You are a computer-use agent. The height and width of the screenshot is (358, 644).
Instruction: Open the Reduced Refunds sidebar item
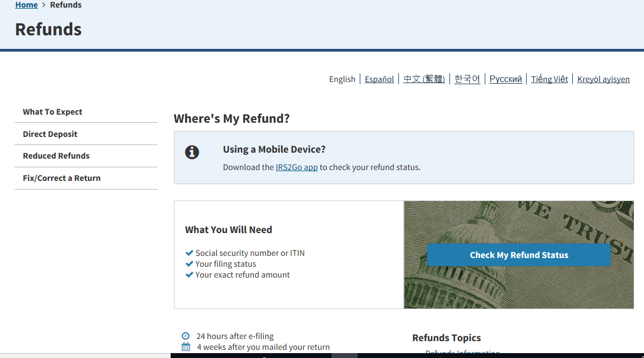click(x=56, y=156)
